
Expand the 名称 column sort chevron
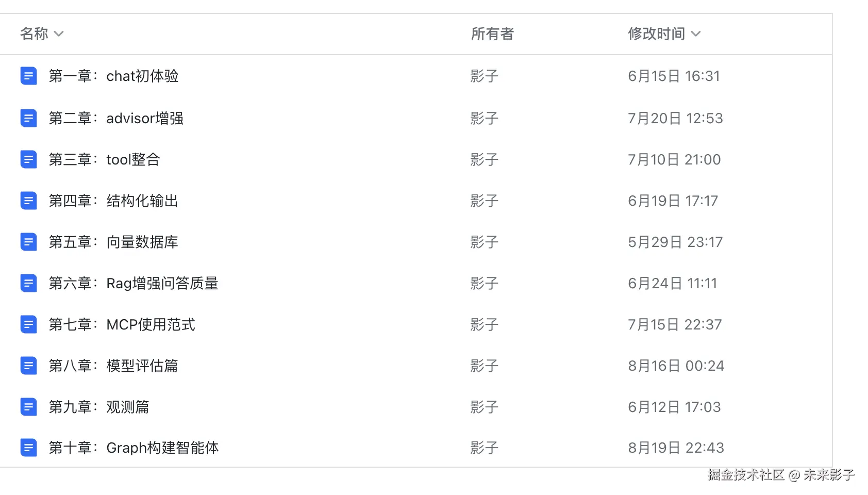59,34
